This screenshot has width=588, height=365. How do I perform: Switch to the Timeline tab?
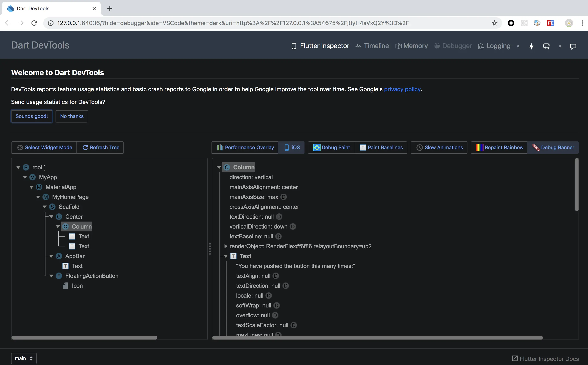pyautogui.click(x=372, y=46)
